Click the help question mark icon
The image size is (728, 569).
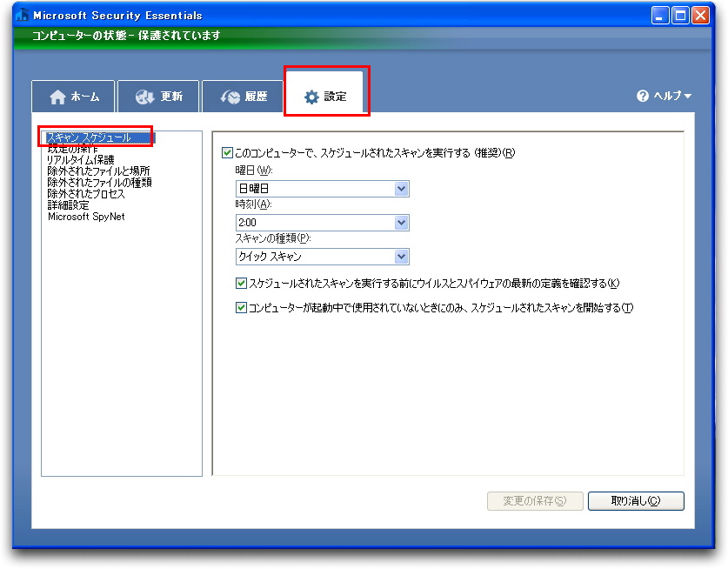[x=643, y=97]
